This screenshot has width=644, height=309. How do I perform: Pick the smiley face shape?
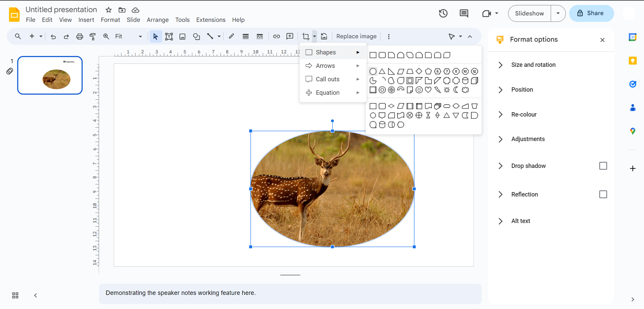click(419, 90)
